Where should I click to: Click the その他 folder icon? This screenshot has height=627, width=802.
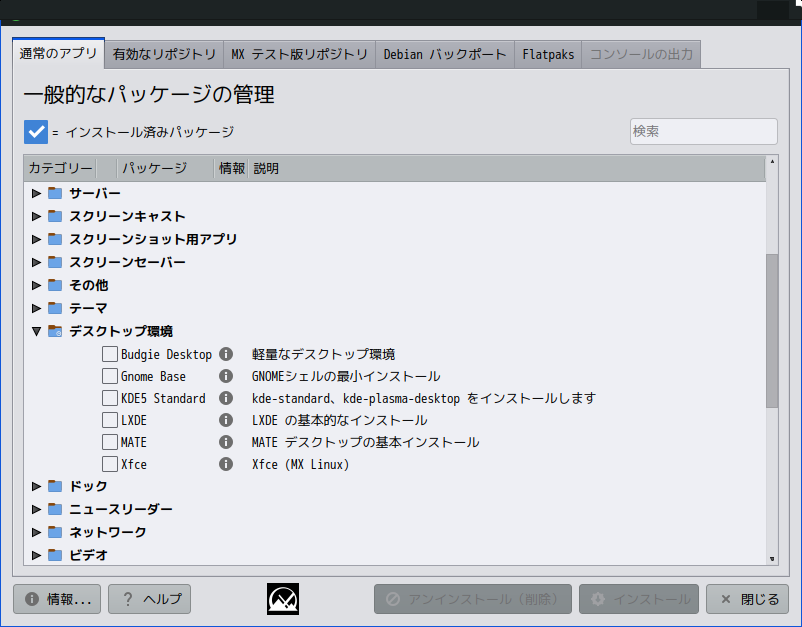[55, 285]
